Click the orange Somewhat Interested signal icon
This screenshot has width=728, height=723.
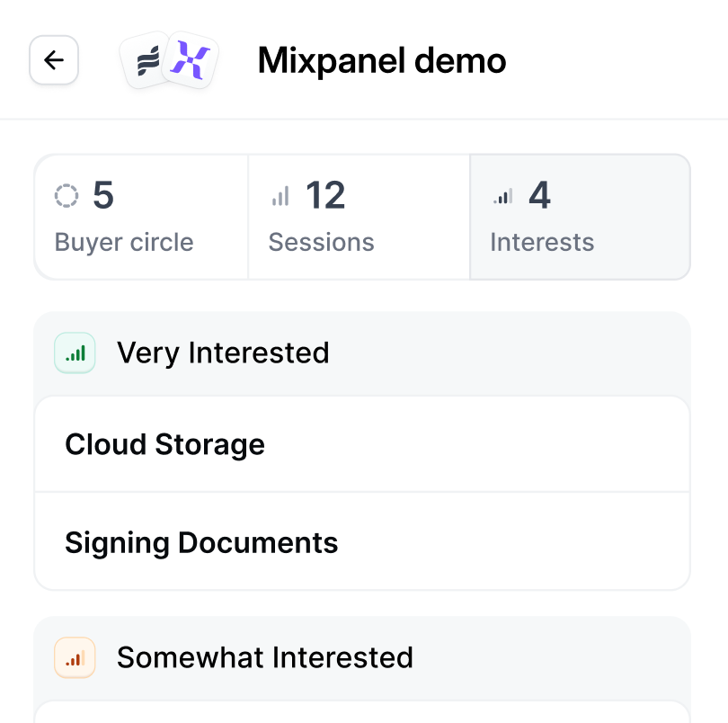(75, 657)
